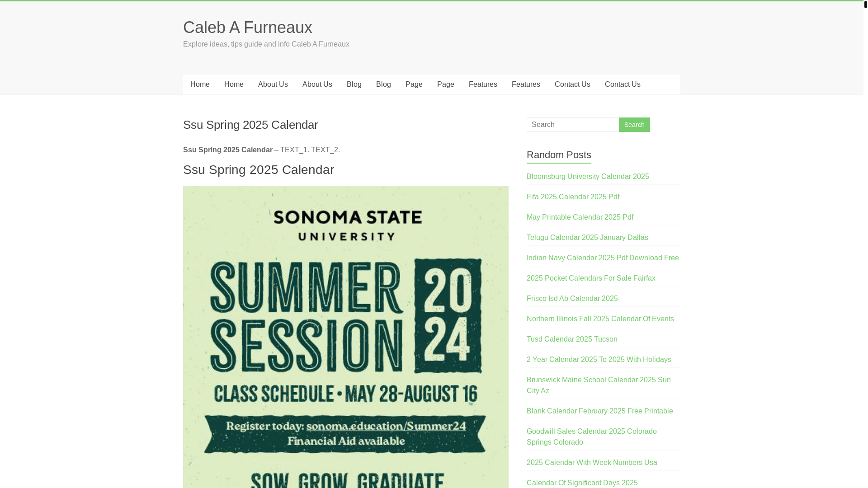Open Bloomsburg University Calendar 2025 post
The image size is (868, 488).
(x=588, y=177)
